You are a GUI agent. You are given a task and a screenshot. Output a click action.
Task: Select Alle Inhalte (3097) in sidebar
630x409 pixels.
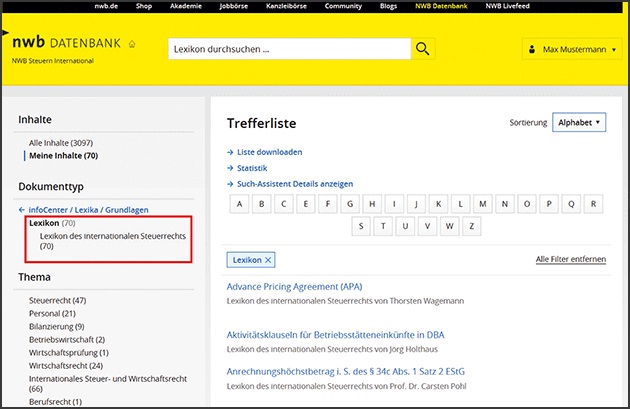pos(61,143)
